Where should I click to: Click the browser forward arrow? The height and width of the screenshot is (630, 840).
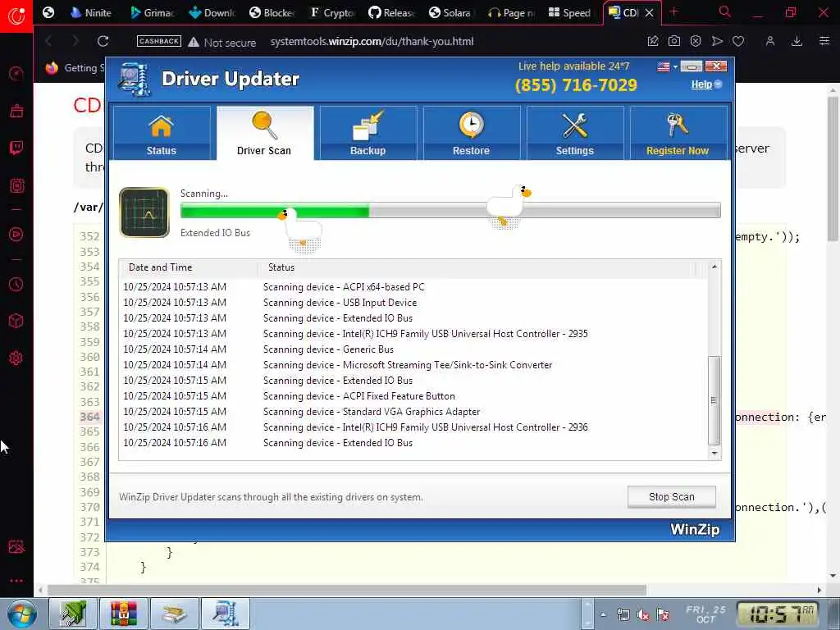[x=75, y=41]
